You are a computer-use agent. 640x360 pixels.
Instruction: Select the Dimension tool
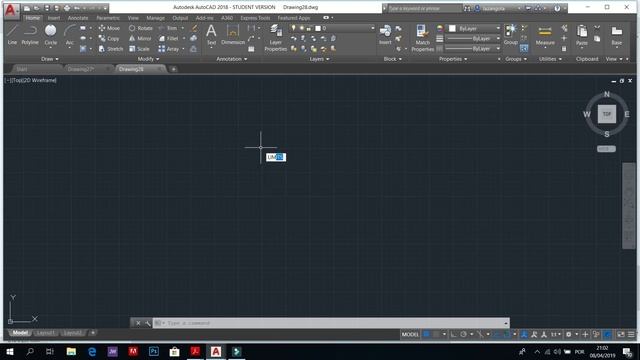tap(233, 34)
